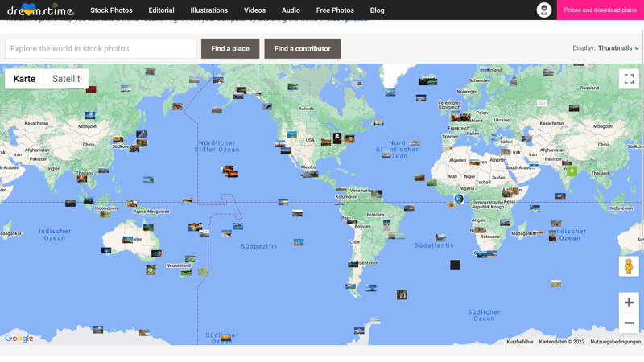Zoom out the map with minus
This screenshot has width=644, height=362.
tap(629, 323)
